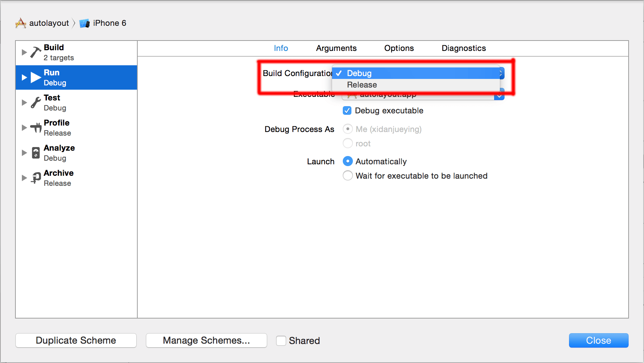The image size is (644, 363).
Task: Switch to the Diagnostics tab
Action: tap(464, 48)
